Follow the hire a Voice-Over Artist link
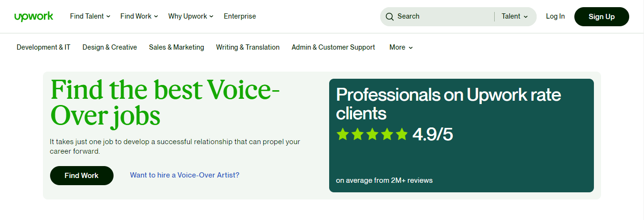This screenshot has height=220, width=644. coord(185,175)
